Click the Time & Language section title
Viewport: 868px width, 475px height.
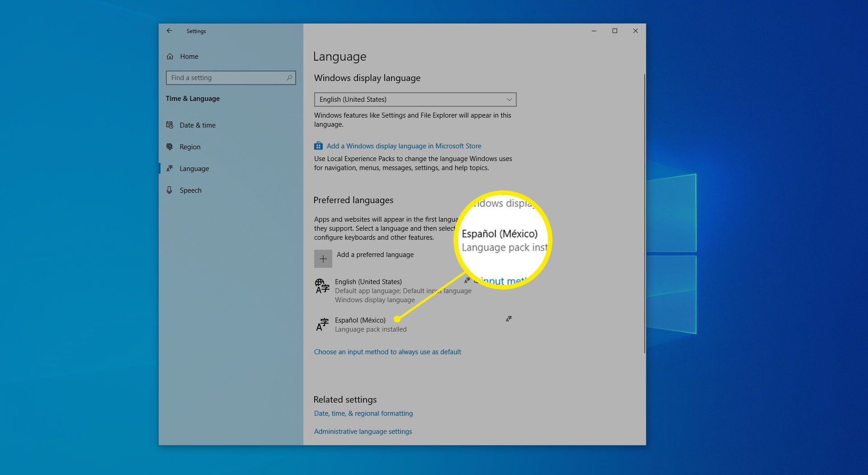coord(193,99)
